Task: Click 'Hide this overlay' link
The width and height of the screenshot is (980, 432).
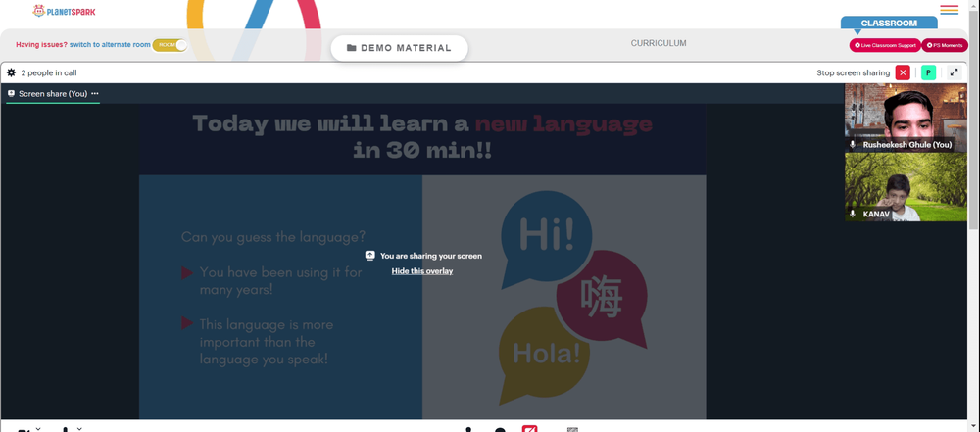Action: click(x=422, y=270)
